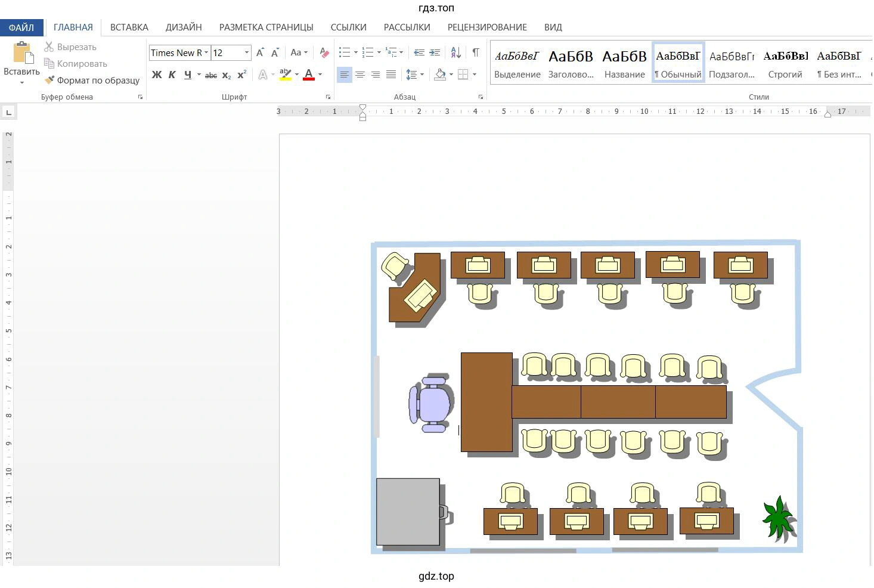Open the ФАЙЛ tab
Viewport: 874px width, 588px height.
point(21,27)
